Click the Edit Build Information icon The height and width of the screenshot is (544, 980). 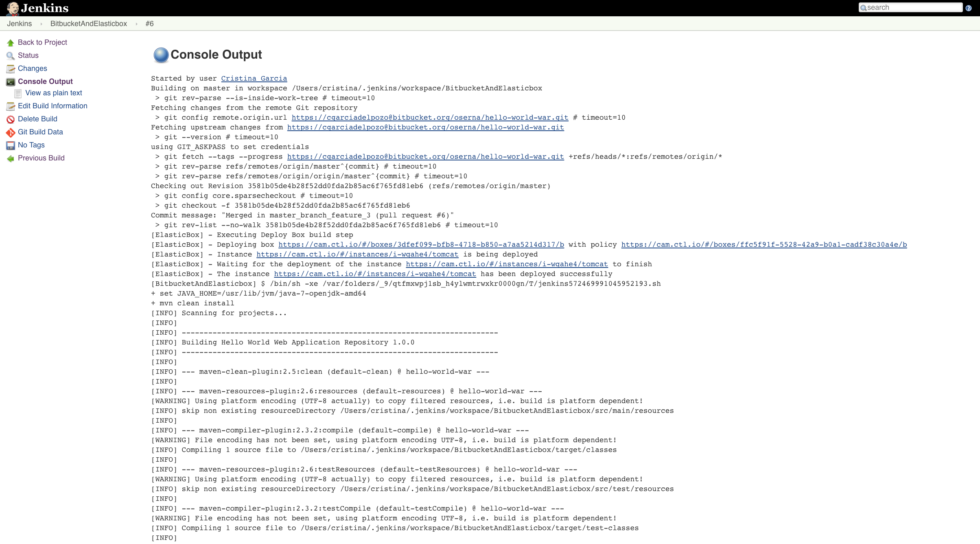coord(11,106)
